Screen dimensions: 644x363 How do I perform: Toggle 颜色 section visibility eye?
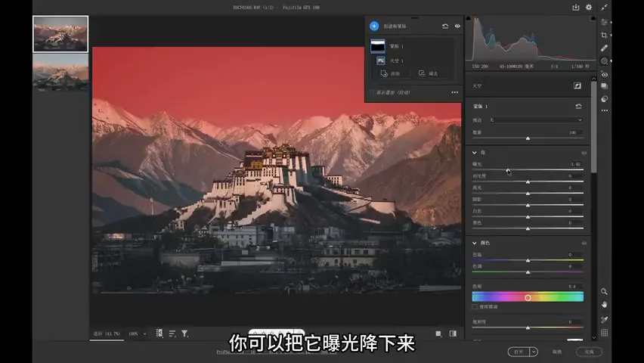coord(584,243)
